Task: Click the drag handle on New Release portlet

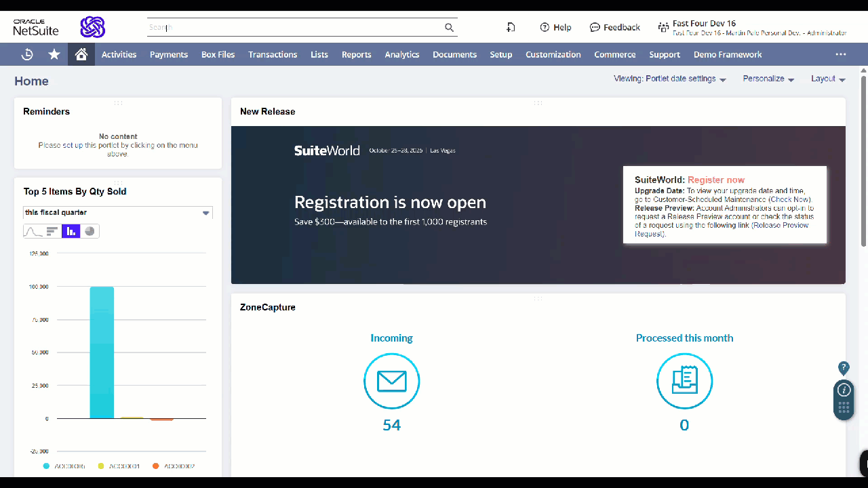Action: 538,103
